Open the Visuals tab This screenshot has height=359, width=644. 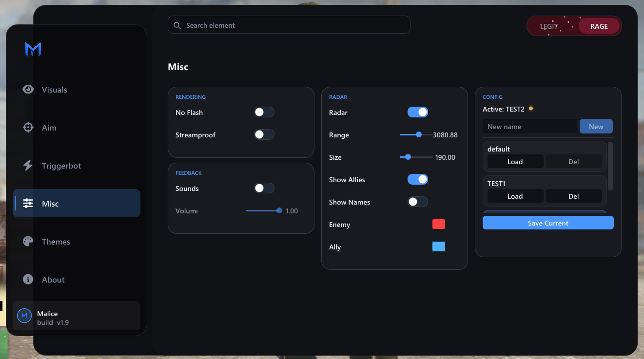click(x=77, y=90)
